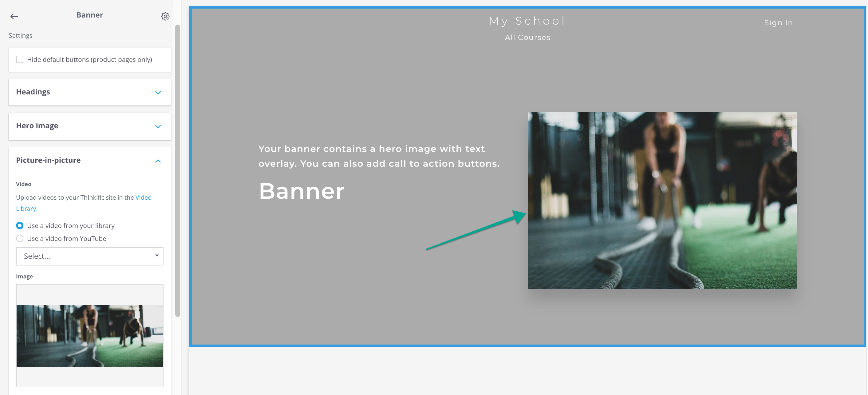Expand the Hero image section chevron

coord(158,126)
